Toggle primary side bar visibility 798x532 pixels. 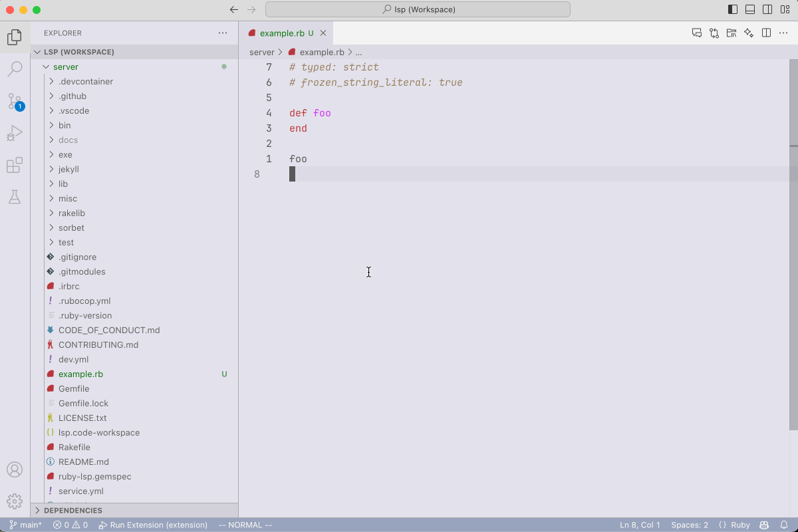pos(733,9)
